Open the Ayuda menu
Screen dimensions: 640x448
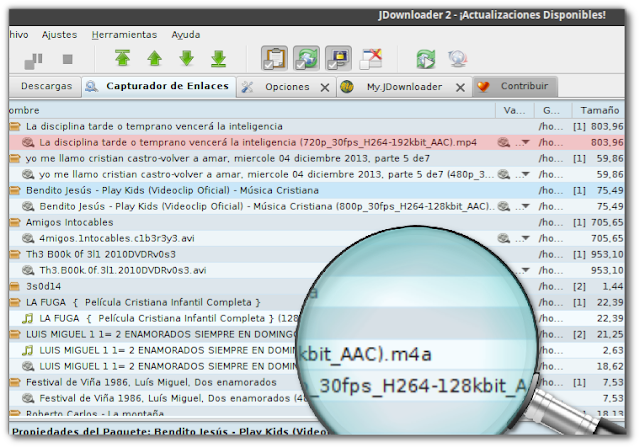pyautogui.click(x=186, y=35)
